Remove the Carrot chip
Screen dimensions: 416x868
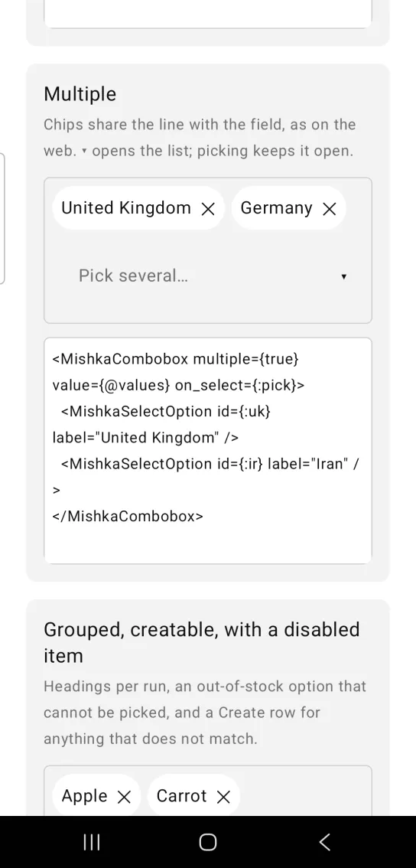[x=223, y=797]
